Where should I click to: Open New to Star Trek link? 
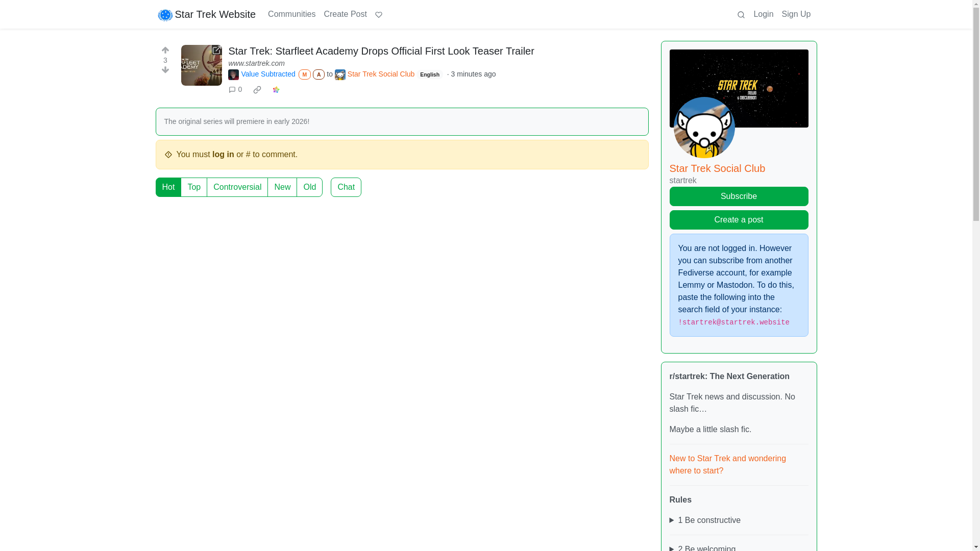pos(728,465)
